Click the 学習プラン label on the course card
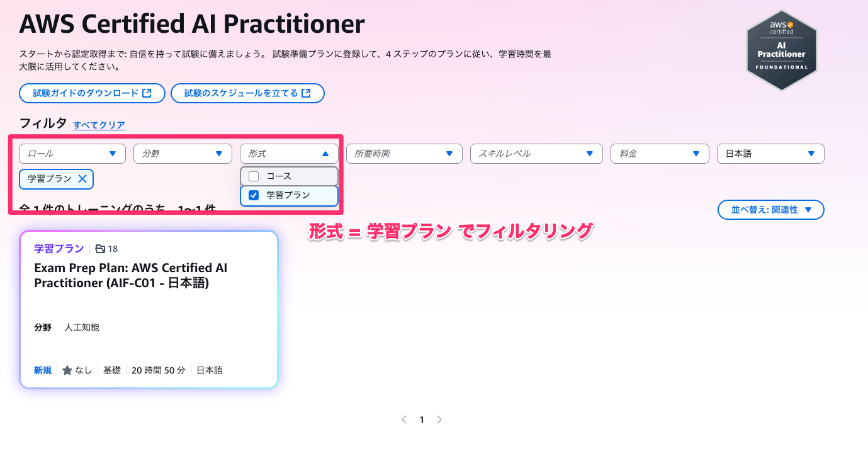The width and height of the screenshot is (868, 451). click(59, 249)
